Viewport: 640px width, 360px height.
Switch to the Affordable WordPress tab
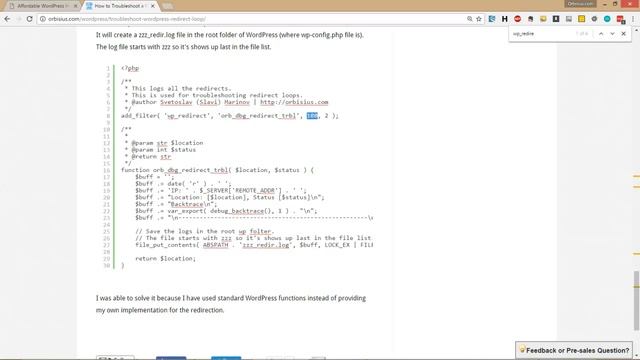pos(41,6)
